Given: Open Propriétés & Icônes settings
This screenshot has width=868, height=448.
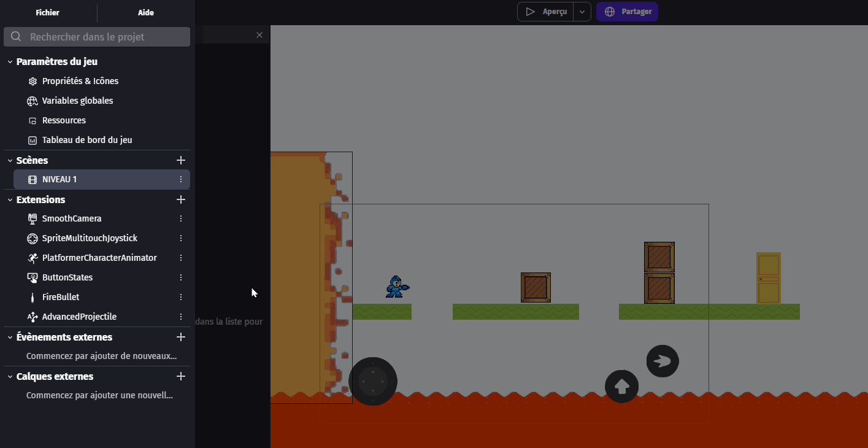Looking at the screenshot, I should click(x=80, y=81).
